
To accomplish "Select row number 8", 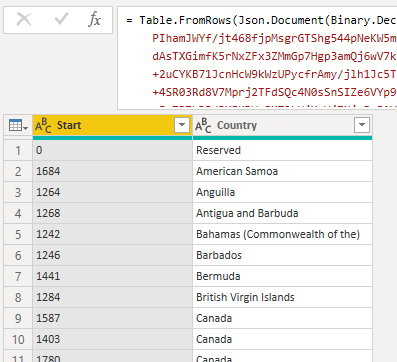I will pyautogui.click(x=18, y=297).
